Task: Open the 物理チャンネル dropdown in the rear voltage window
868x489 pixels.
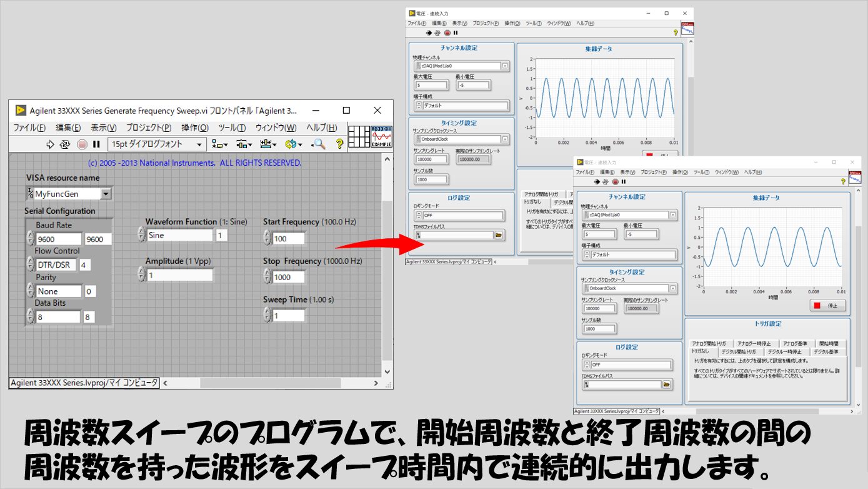Action: coord(505,66)
